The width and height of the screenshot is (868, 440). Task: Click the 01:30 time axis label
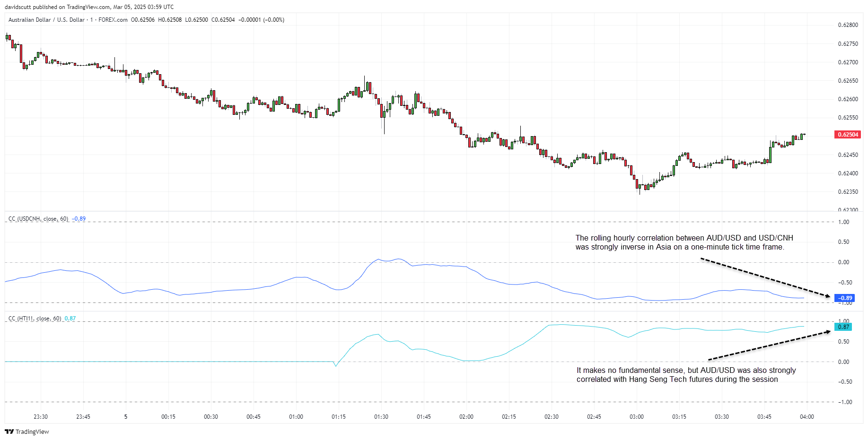click(381, 417)
